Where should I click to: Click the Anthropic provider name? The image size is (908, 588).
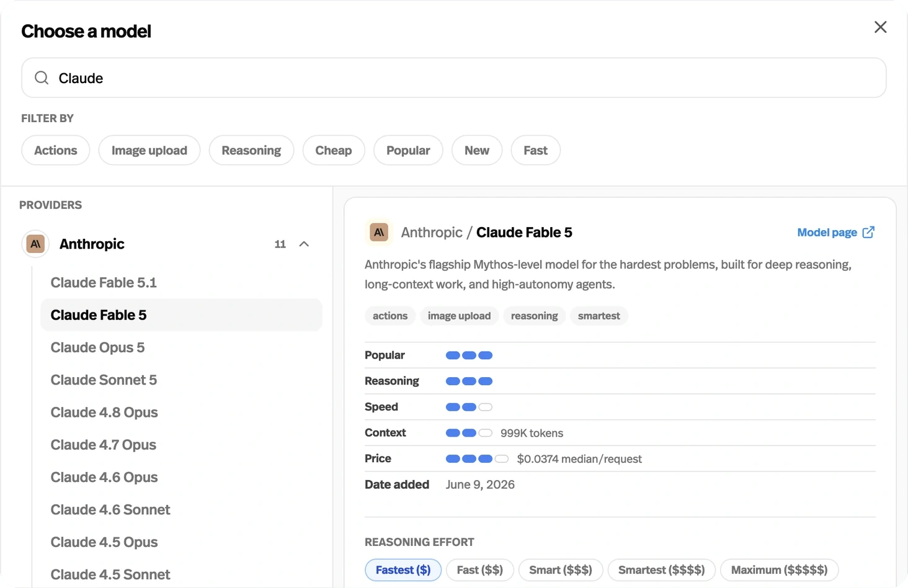point(92,244)
